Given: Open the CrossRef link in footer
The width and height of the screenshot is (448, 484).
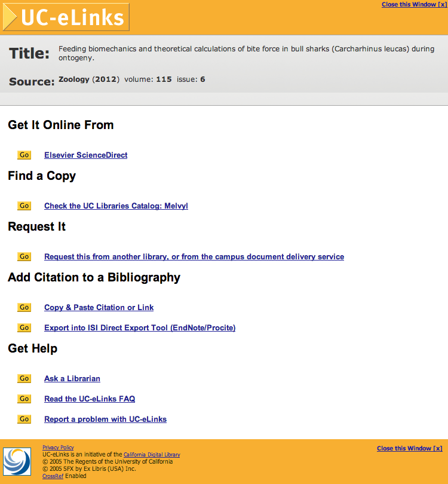Looking at the screenshot, I should coord(53,476).
